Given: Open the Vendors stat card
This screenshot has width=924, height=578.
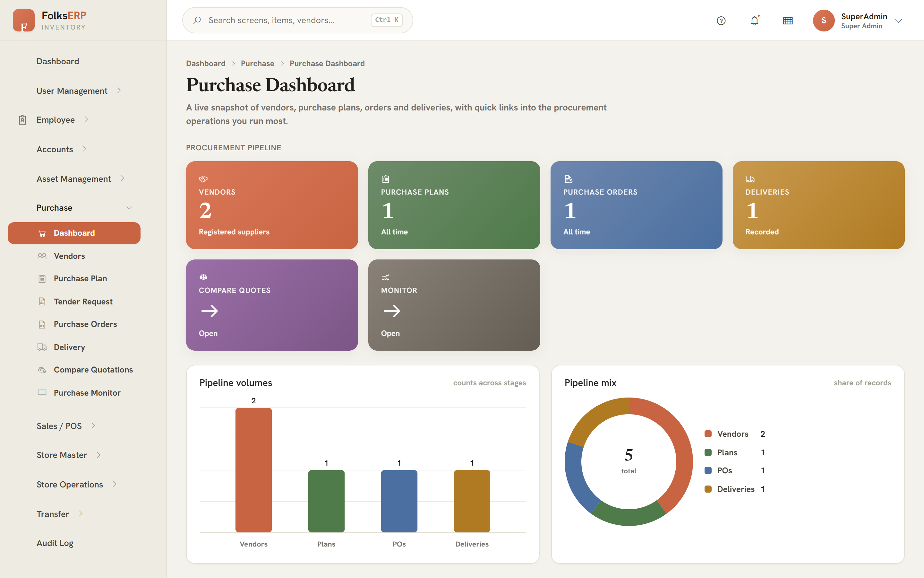Looking at the screenshot, I should pos(272,205).
